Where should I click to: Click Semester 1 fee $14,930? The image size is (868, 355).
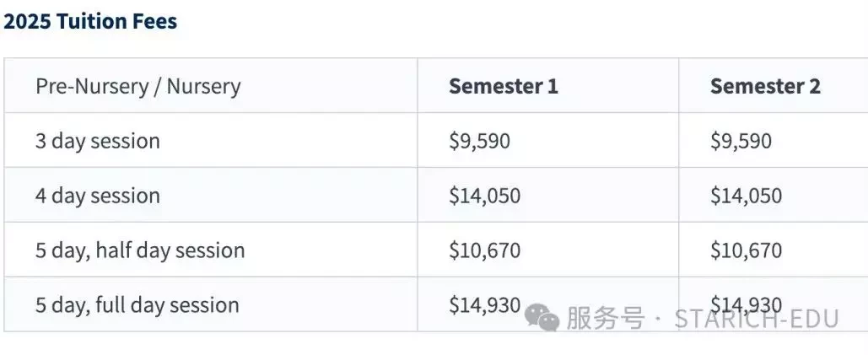484,305
